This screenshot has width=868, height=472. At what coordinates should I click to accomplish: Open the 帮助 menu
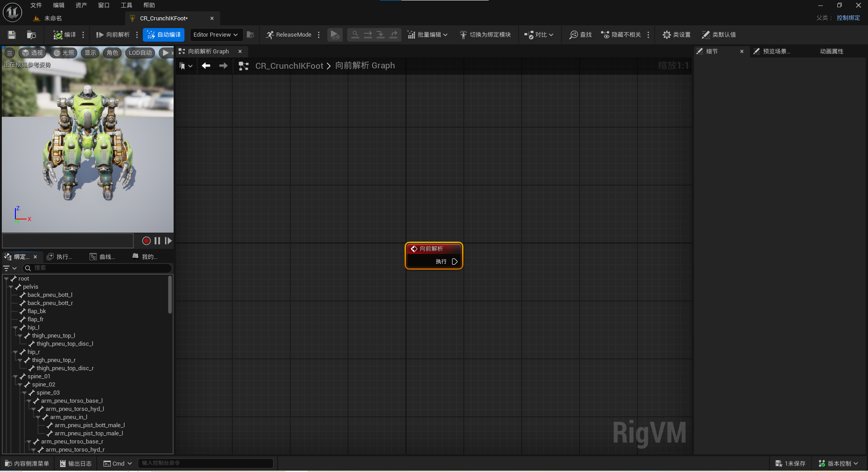pyautogui.click(x=149, y=5)
